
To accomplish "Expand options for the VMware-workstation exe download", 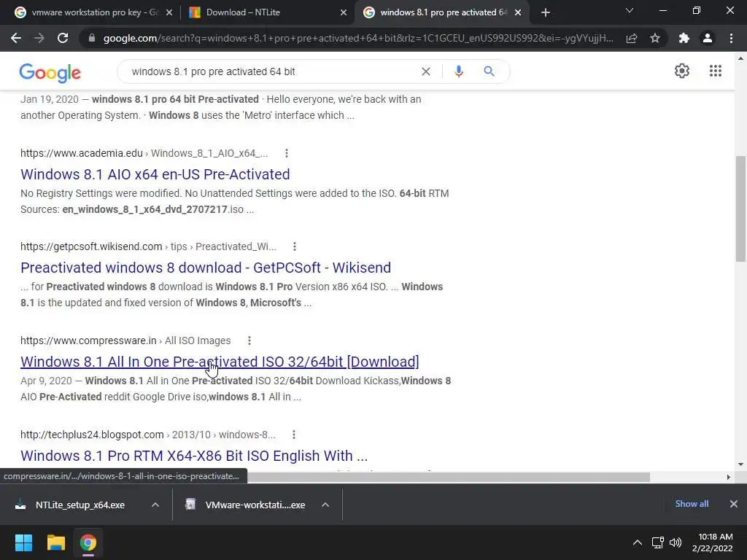I will [x=325, y=505].
